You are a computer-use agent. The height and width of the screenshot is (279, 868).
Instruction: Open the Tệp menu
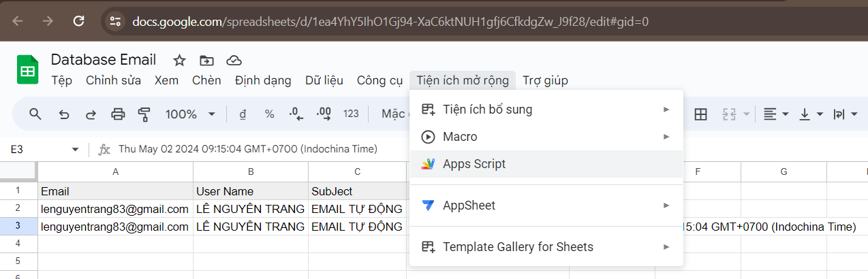(x=61, y=80)
